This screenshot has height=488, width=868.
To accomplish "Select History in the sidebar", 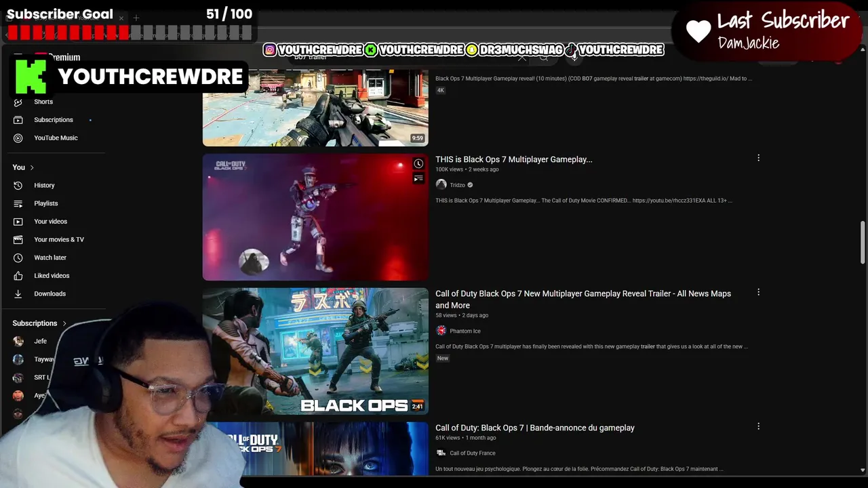I will point(44,185).
